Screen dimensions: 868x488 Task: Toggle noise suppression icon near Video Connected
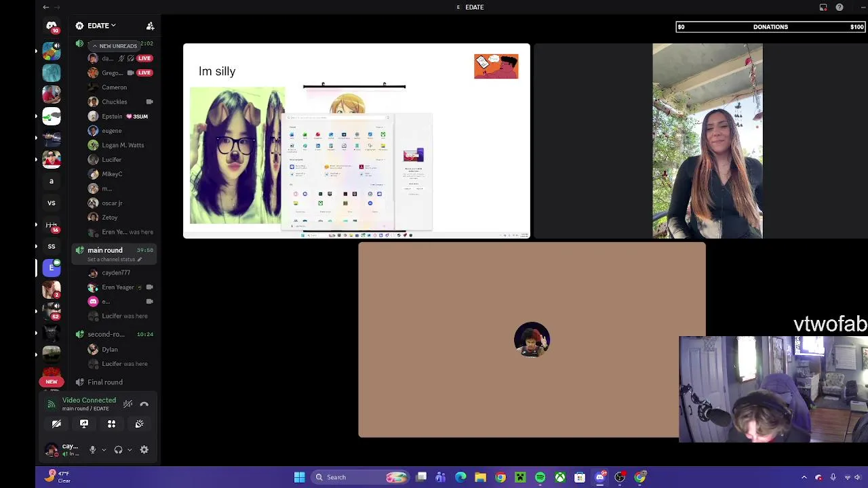coord(127,404)
